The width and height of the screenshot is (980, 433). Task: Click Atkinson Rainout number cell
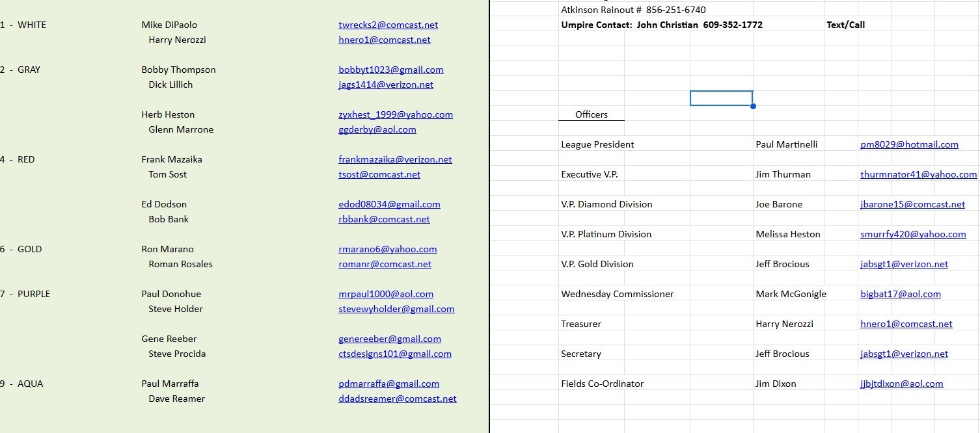point(633,10)
